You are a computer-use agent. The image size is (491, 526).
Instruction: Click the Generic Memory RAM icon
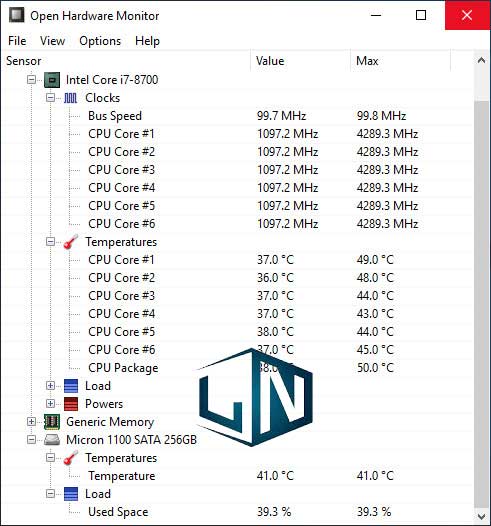[52, 422]
